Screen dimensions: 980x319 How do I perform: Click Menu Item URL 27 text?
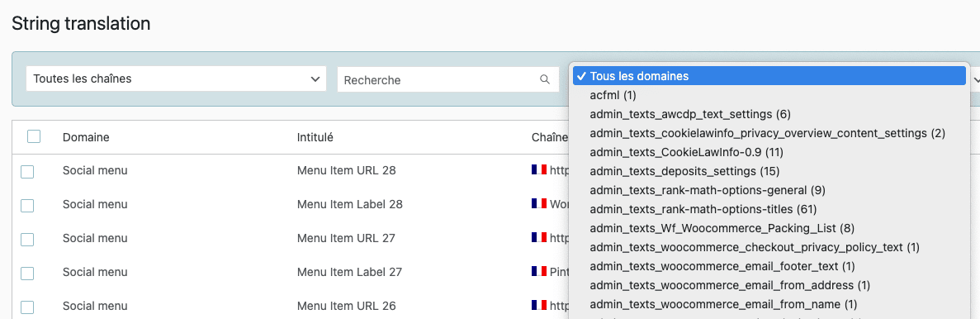pyautogui.click(x=346, y=238)
